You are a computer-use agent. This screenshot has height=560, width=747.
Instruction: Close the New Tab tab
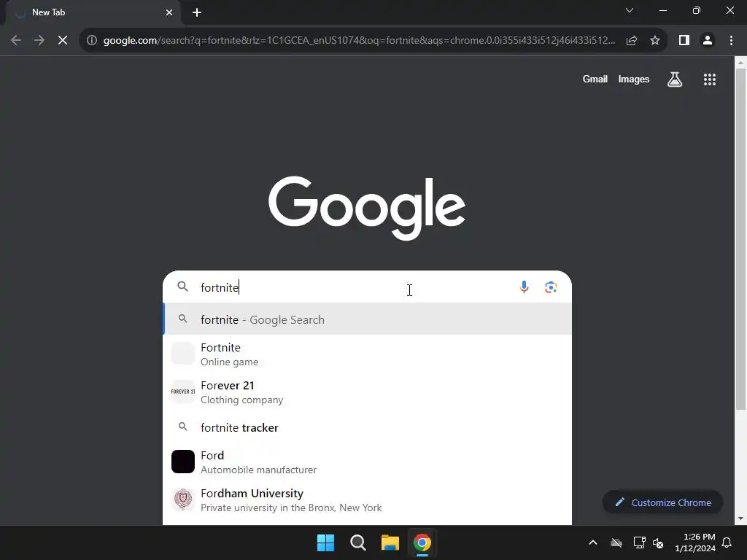coord(169,12)
